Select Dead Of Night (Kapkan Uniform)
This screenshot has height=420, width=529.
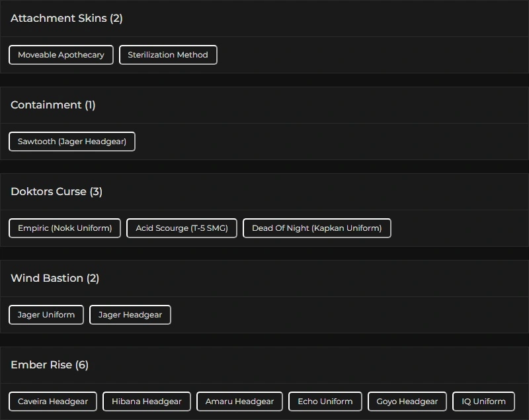coord(317,228)
